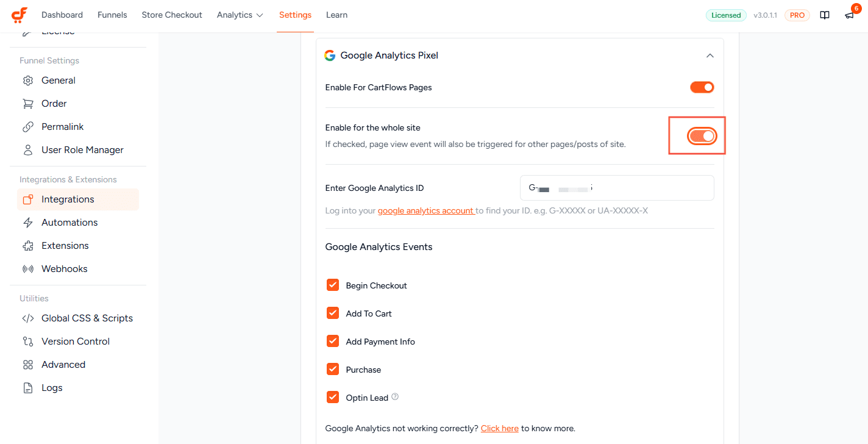Image resolution: width=868 pixels, height=444 pixels.
Task: Open the Store Checkout tab
Action: [x=172, y=15]
